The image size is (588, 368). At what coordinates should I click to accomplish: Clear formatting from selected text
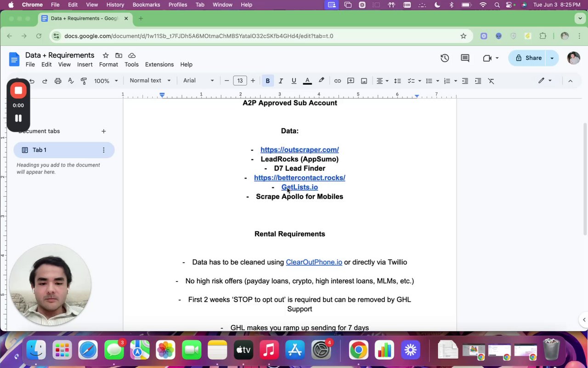click(x=491, y=81)
